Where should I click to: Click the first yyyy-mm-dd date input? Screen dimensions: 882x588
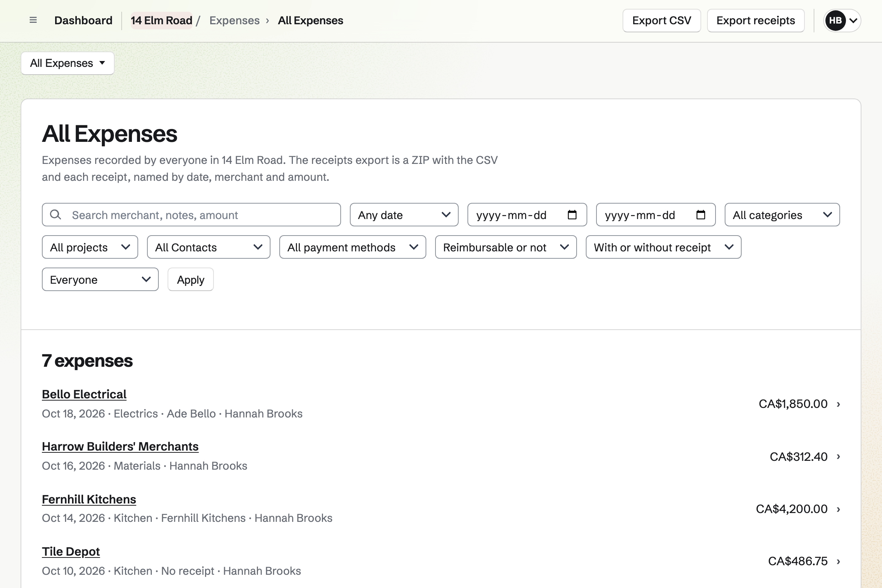click(x=527, y=215)
